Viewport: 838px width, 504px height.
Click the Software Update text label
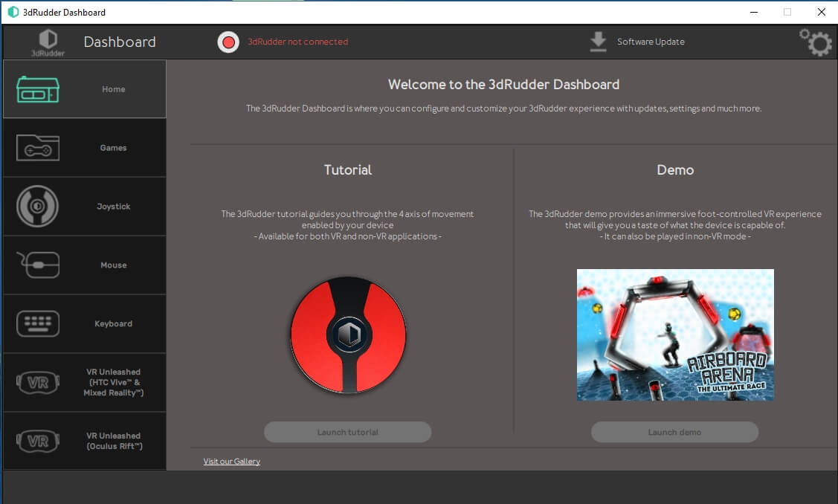(651, 42)
